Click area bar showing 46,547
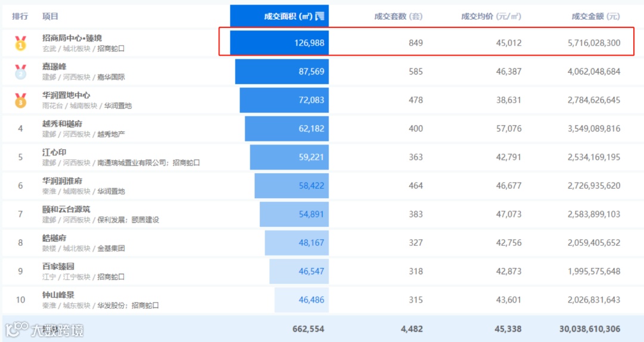 tap(299, 272)
